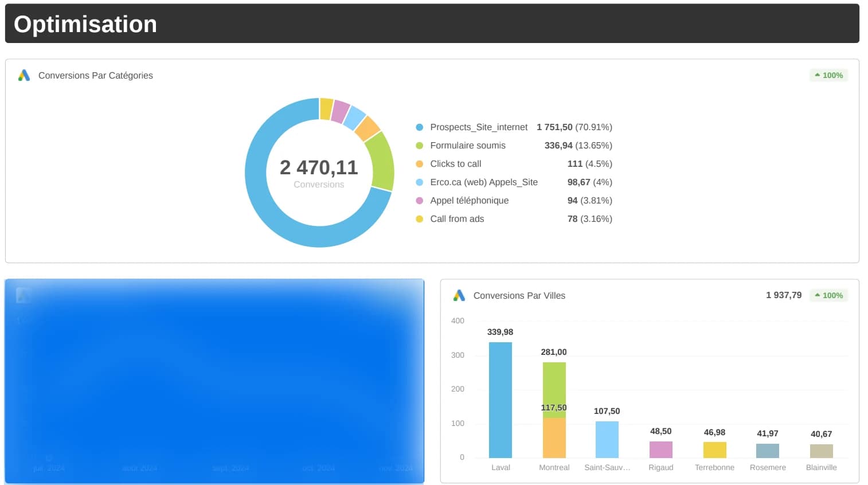Click the Montreal axis label
Viewport: 868px width, 485px height.
click(x=554, y=468)
